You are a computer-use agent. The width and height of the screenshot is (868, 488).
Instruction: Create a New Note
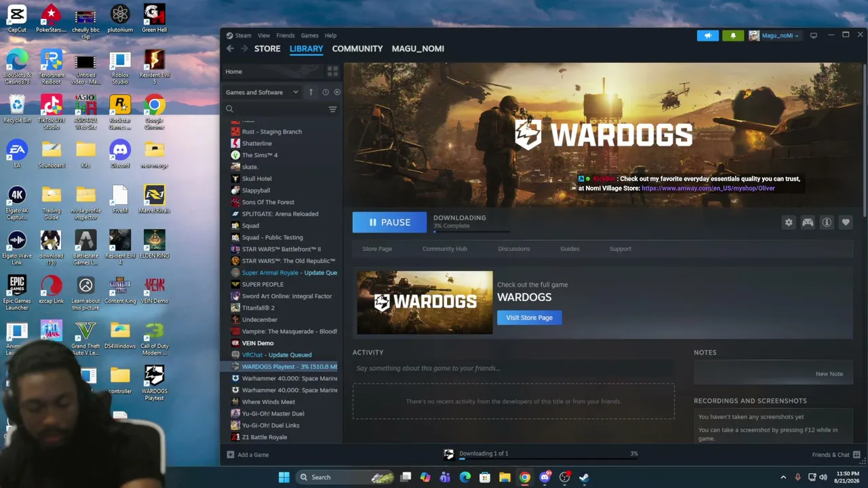[x=829, y=374]
